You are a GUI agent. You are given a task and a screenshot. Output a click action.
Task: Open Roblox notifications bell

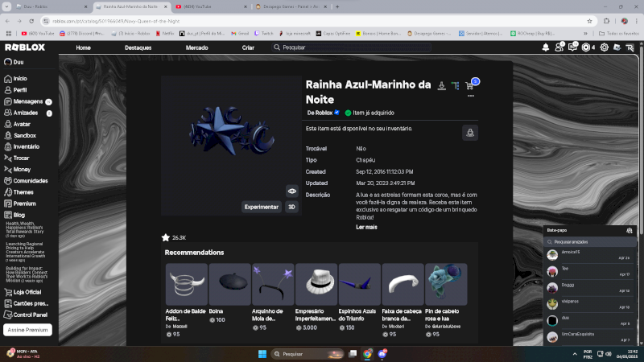(546, 47)
